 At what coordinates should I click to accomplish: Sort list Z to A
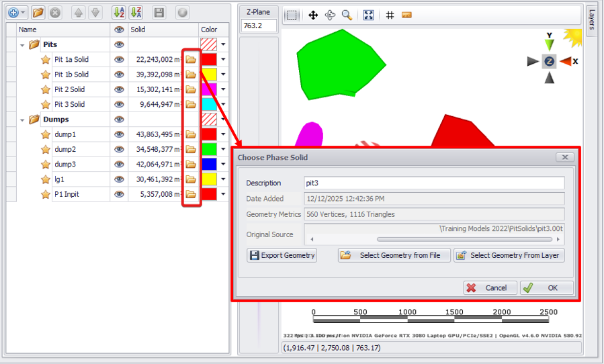[136, 13]
